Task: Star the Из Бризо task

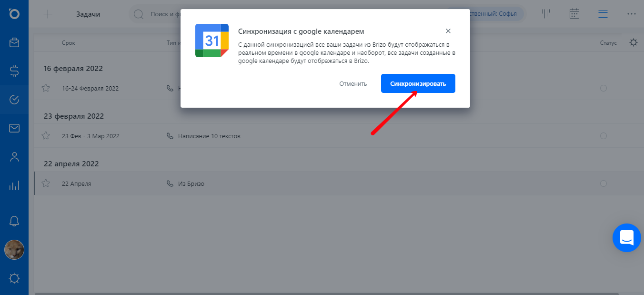Action: tap(46, 183)
